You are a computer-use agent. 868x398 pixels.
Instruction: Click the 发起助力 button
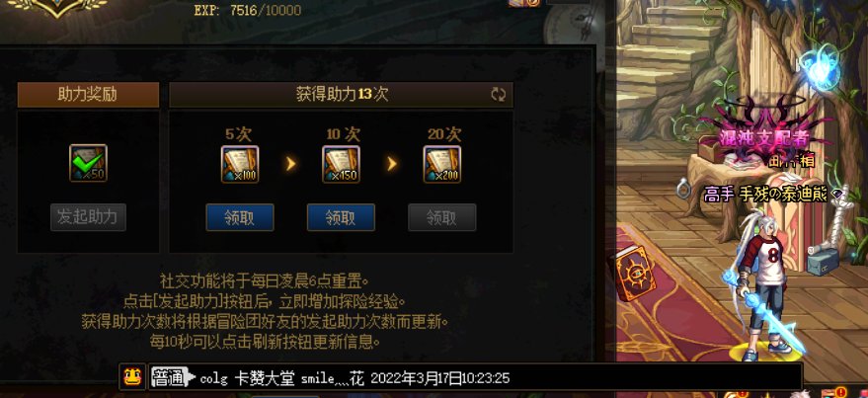point(88,217)
